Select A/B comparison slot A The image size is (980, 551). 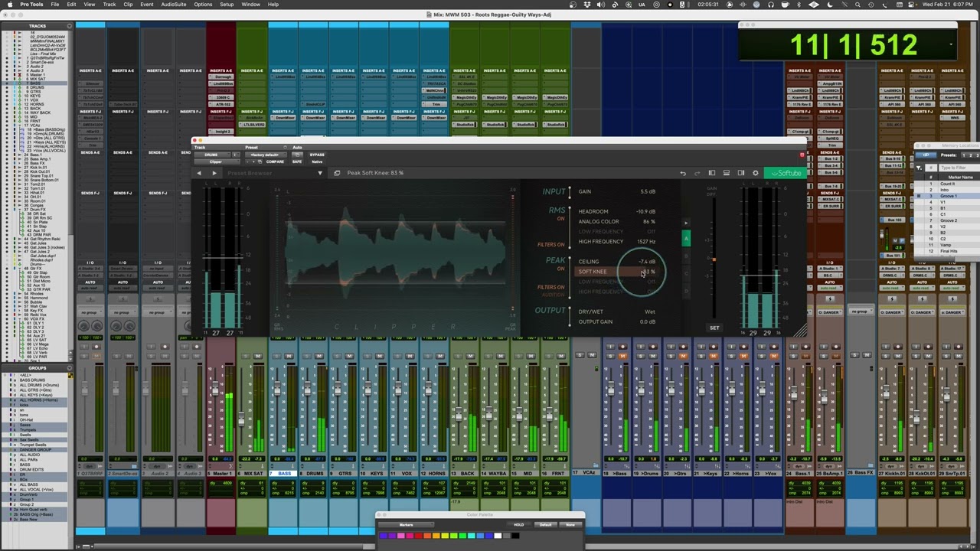point(686,239)
